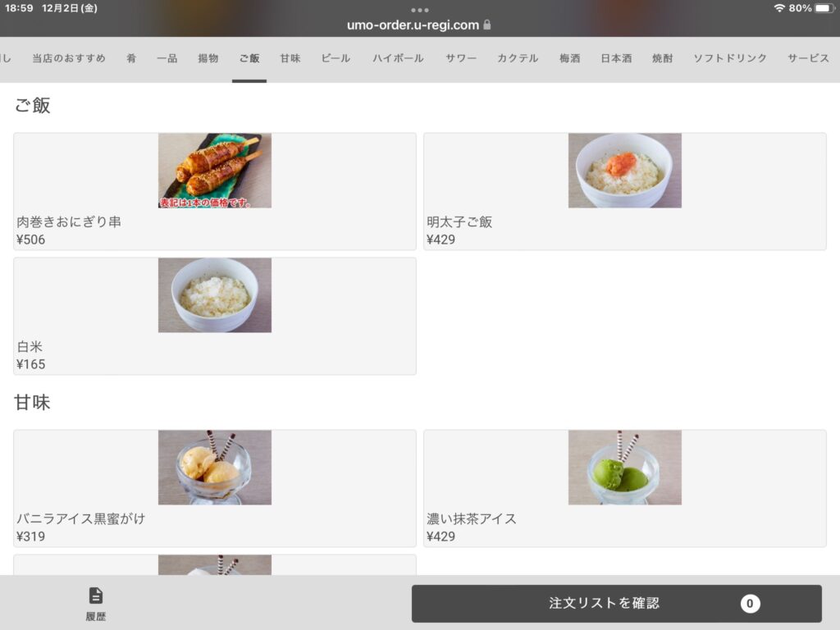Click the ¥165 price of 白米
Viewport: 840px width, 630px height.
click(31, 364)
